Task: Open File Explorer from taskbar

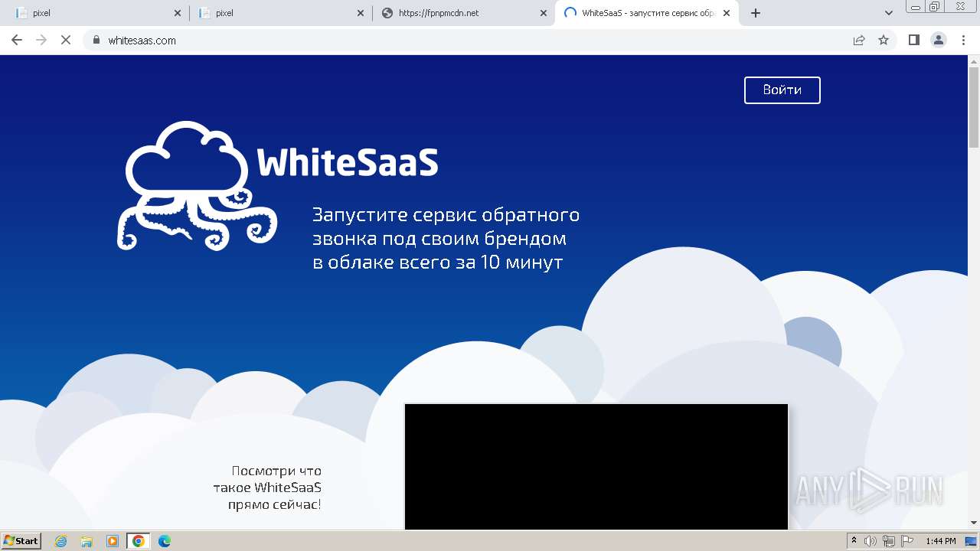Action: point(87,541)
